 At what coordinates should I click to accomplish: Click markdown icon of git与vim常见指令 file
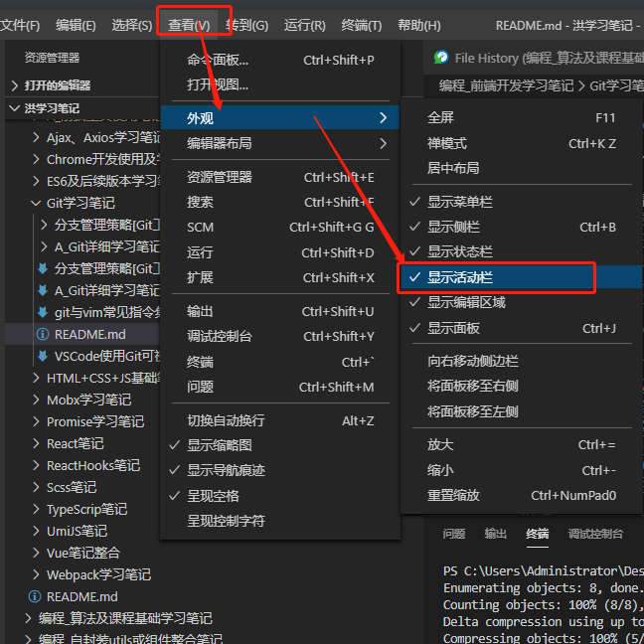(43, 312)
